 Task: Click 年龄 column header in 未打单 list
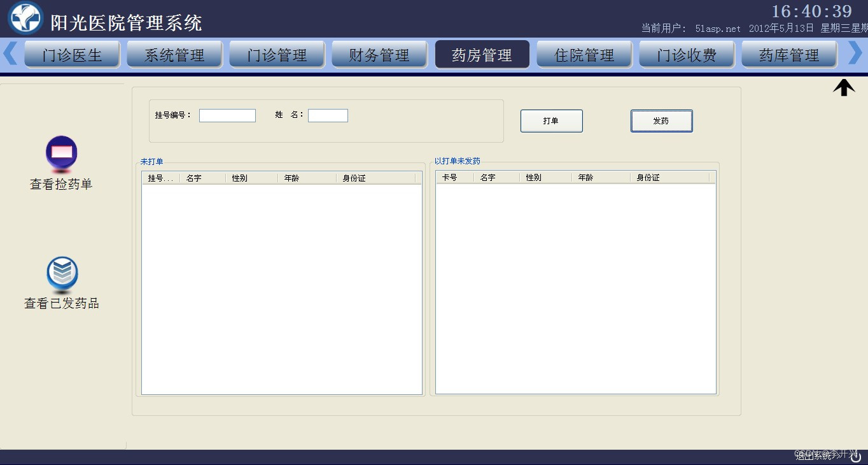tap(307, 178)
